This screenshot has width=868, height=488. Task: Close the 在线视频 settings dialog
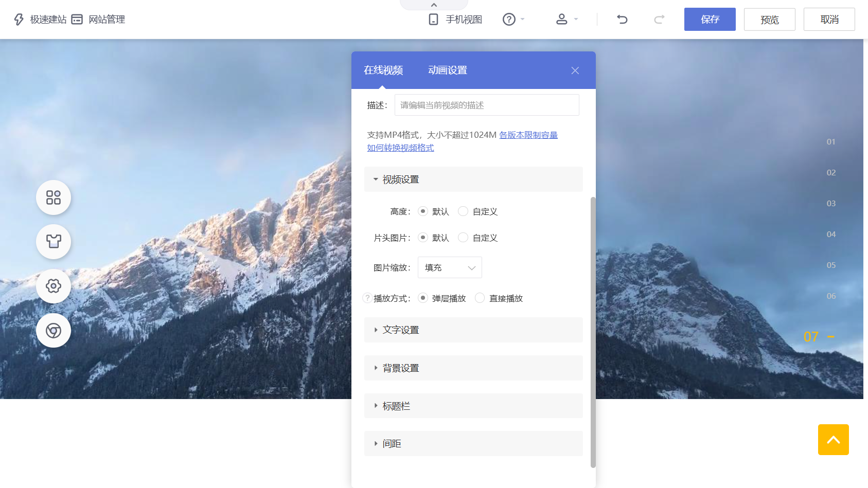pos(575,70)
